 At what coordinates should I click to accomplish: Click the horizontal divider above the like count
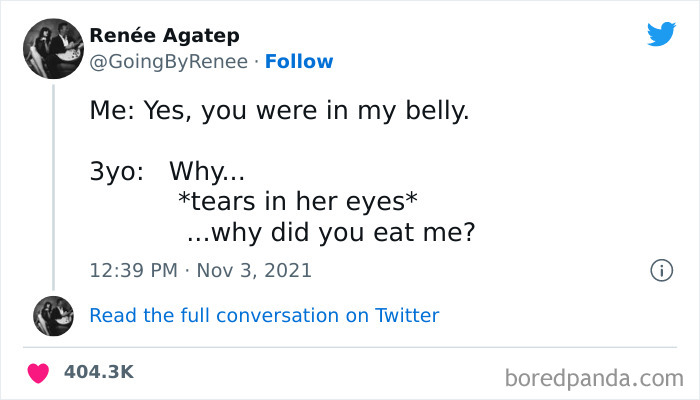(350, 347)
